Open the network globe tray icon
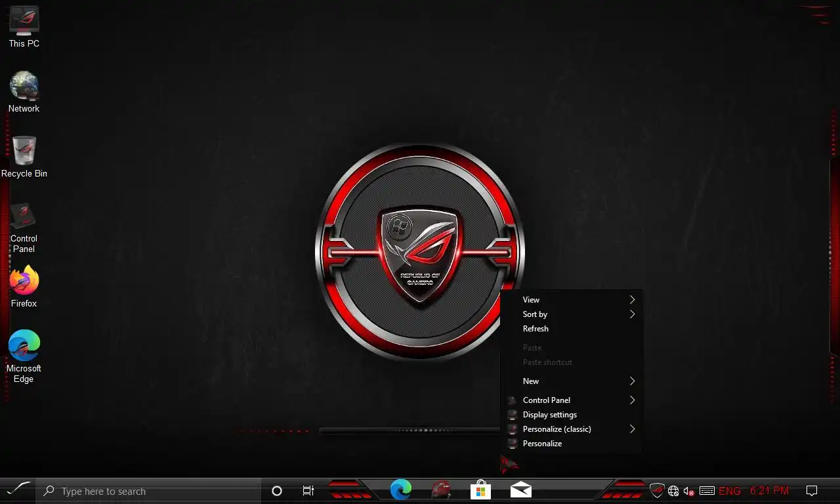 point(673,491)
